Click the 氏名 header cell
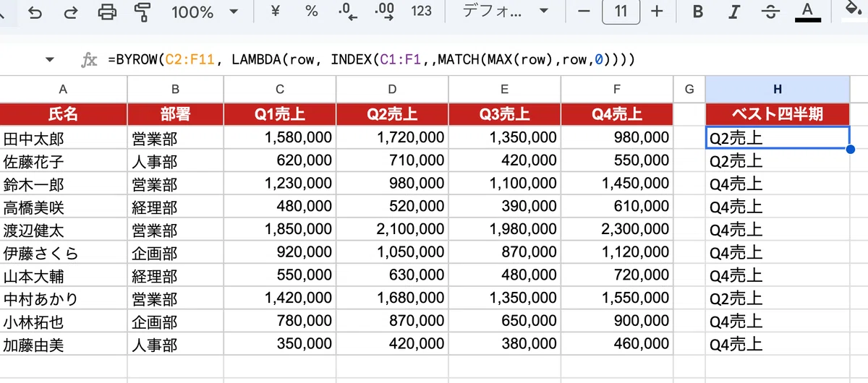The height and width of the screenshot is (383, 868). click(64, 114)
